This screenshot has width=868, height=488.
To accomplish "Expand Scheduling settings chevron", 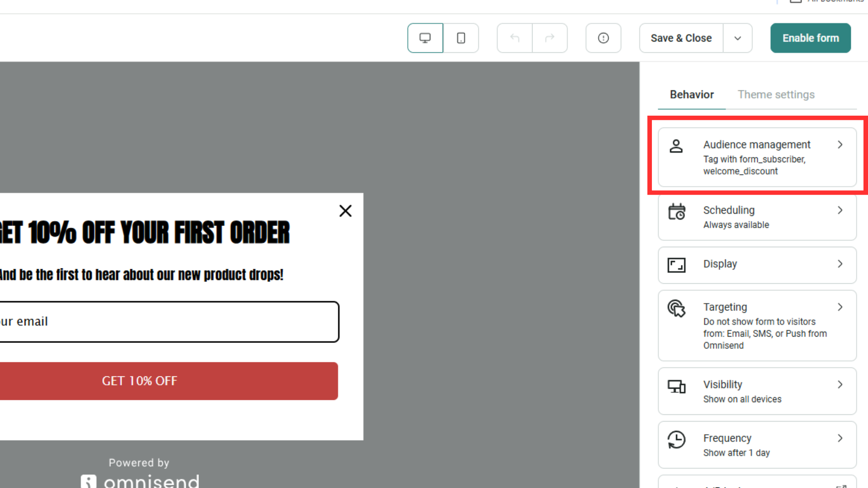I will [x=840, y=210].
